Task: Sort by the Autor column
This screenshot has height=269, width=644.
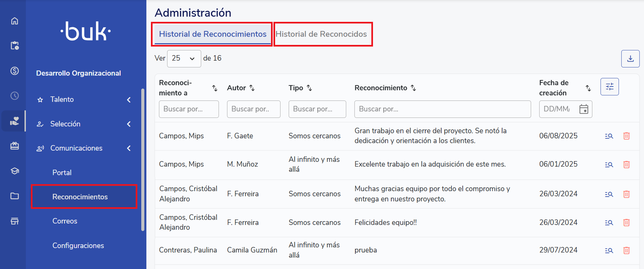Action: 252,88
